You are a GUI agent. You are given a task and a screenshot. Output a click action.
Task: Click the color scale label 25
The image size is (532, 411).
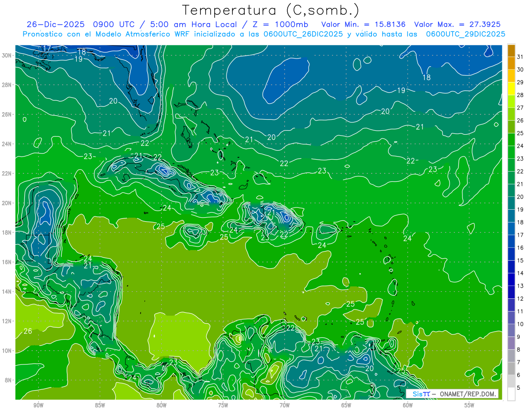click(520, 133)
